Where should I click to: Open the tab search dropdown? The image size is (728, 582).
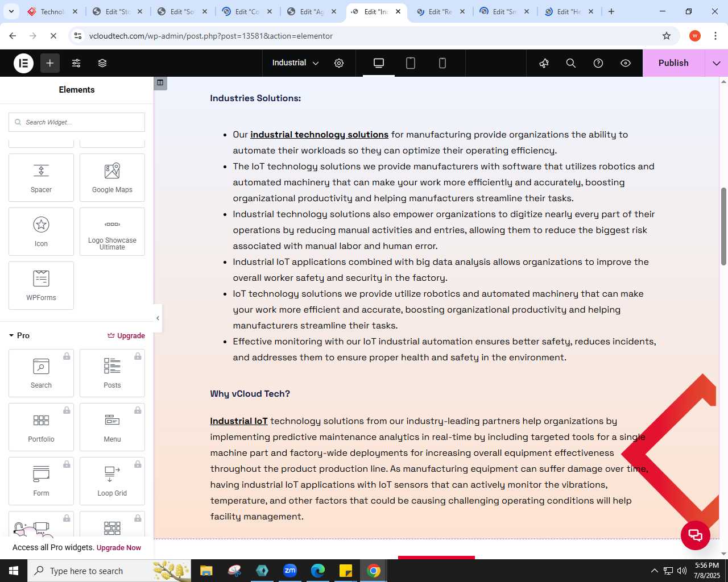[x=11, y=11]
